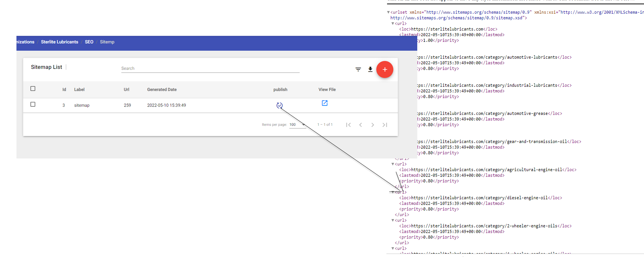Click the publish refresh icon for sitemap
The height and width of the screenshot is (268, 644).
click(x=279, y=106)
